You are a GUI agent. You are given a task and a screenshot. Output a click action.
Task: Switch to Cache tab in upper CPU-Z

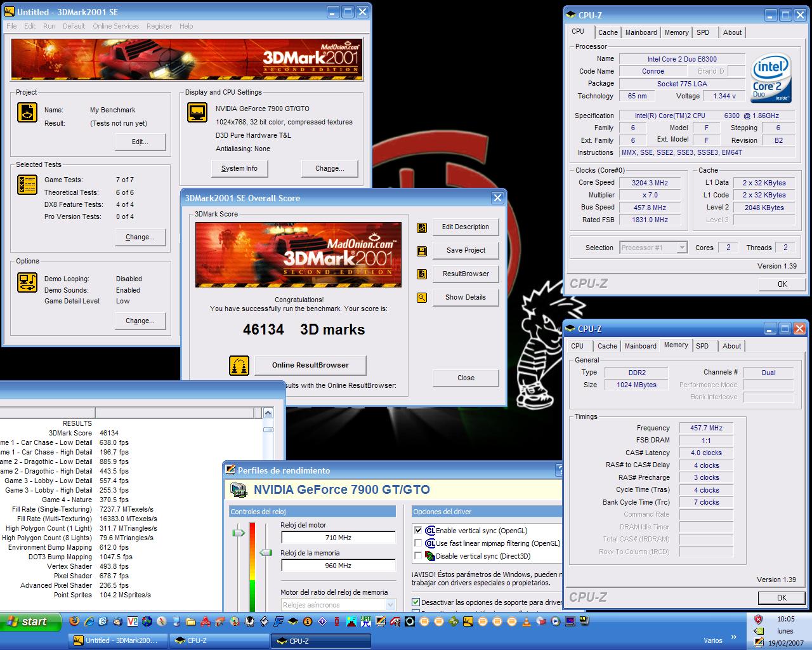[608, 32]
